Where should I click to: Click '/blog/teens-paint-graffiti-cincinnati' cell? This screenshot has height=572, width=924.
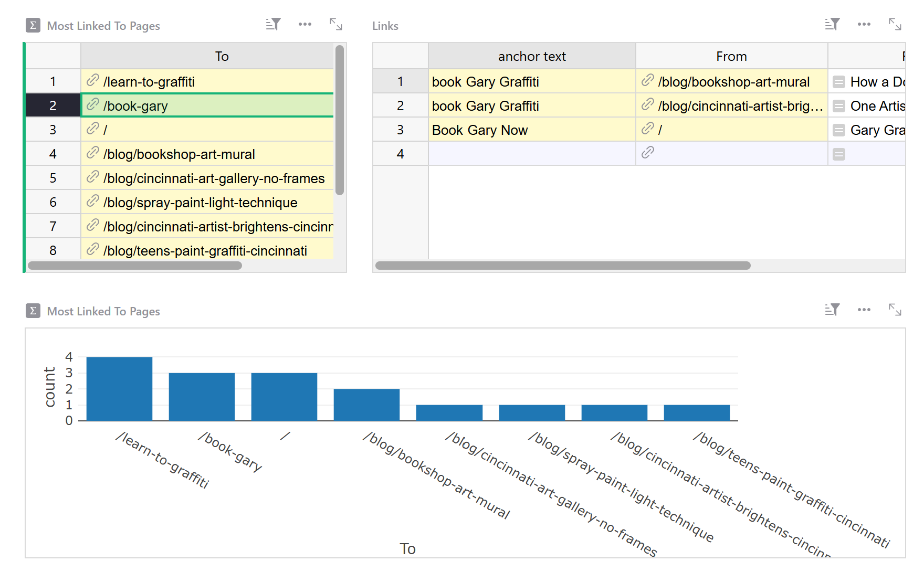(x=207, y=250)
